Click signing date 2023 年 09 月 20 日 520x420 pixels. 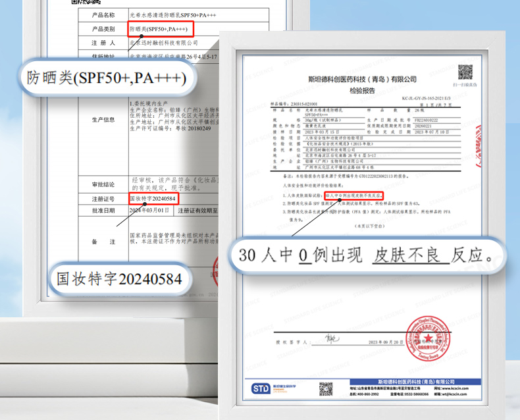(x=386, y=342)
